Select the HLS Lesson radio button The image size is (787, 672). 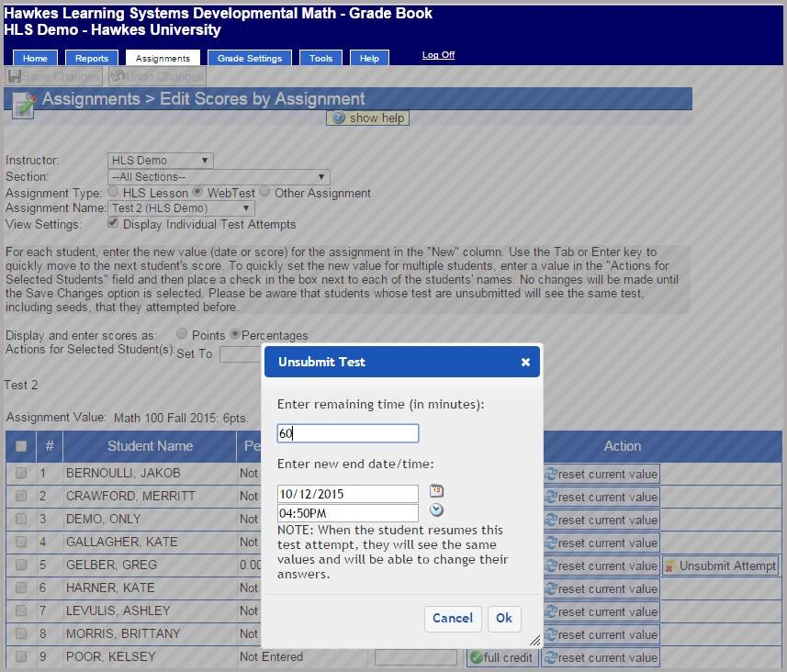(114, 193)
